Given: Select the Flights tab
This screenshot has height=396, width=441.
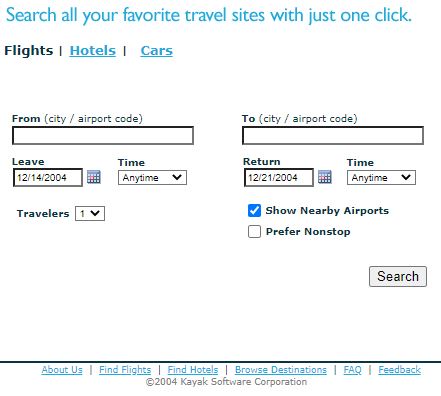Looking at the screenshot, I should click(29, 51).
